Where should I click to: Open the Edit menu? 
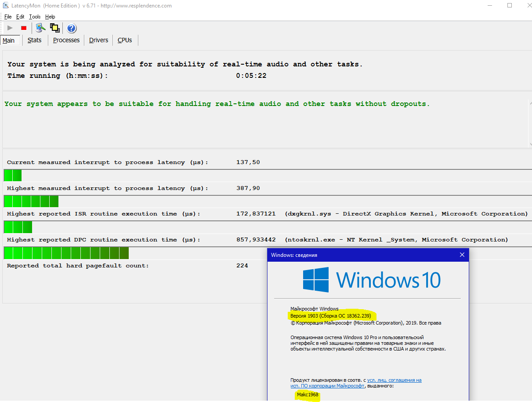click(x=20, y=17)
